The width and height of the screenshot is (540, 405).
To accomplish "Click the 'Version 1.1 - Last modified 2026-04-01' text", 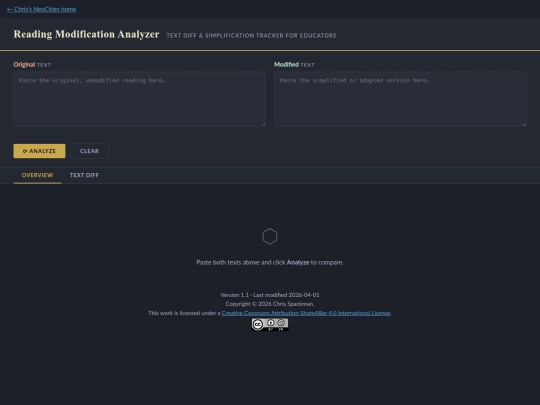I will pos(270,295).
